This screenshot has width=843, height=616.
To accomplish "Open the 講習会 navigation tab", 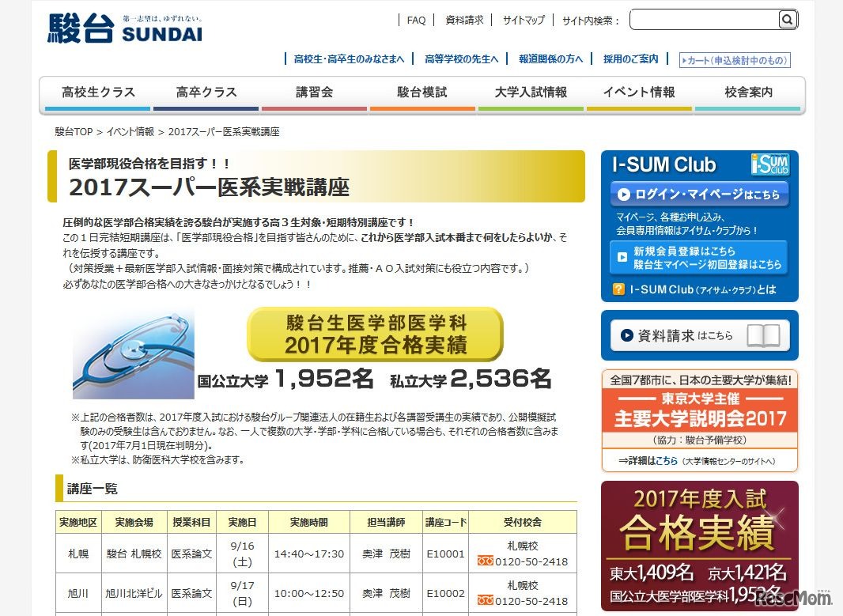I will pos(314,92).
